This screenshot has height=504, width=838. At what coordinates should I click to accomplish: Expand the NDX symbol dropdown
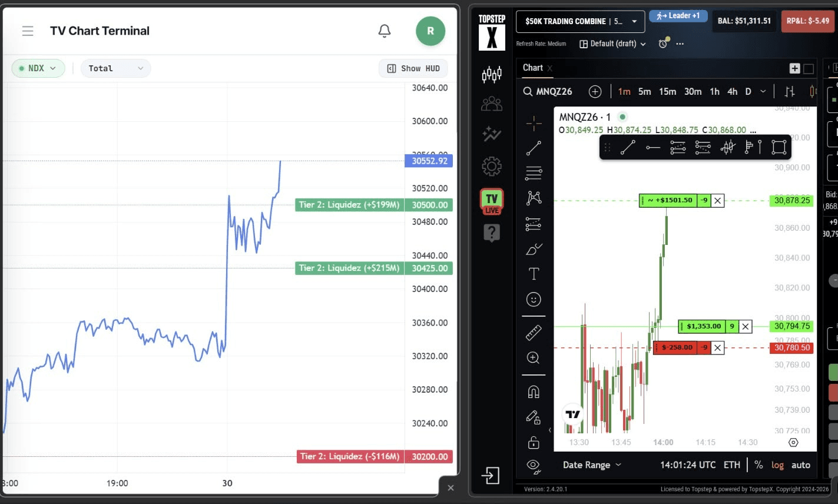[38, 68]
